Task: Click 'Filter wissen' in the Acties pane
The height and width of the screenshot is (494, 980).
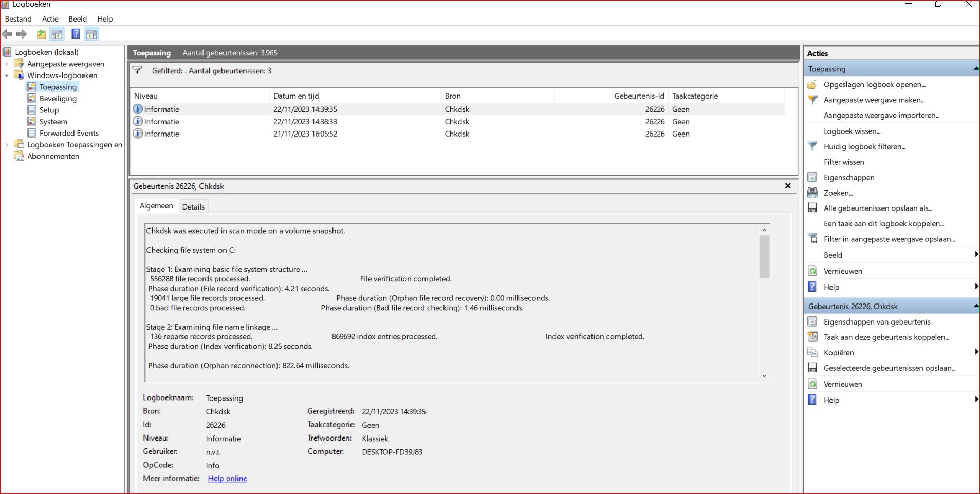Action: tap(844, 162)
